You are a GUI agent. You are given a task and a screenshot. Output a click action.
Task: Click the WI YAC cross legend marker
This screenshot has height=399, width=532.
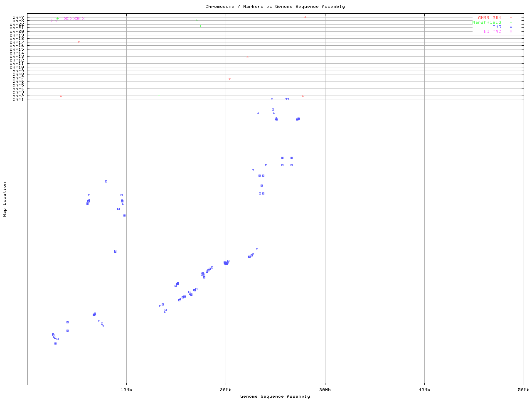511,32
